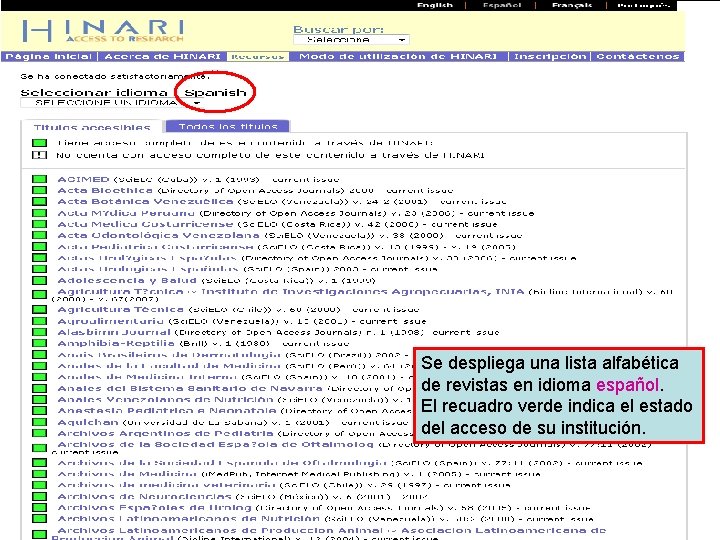Click green access icon beside Anales Venezolanos de Nutrición
This screenshot has height=540, width=720.
[x=39, y=399]
